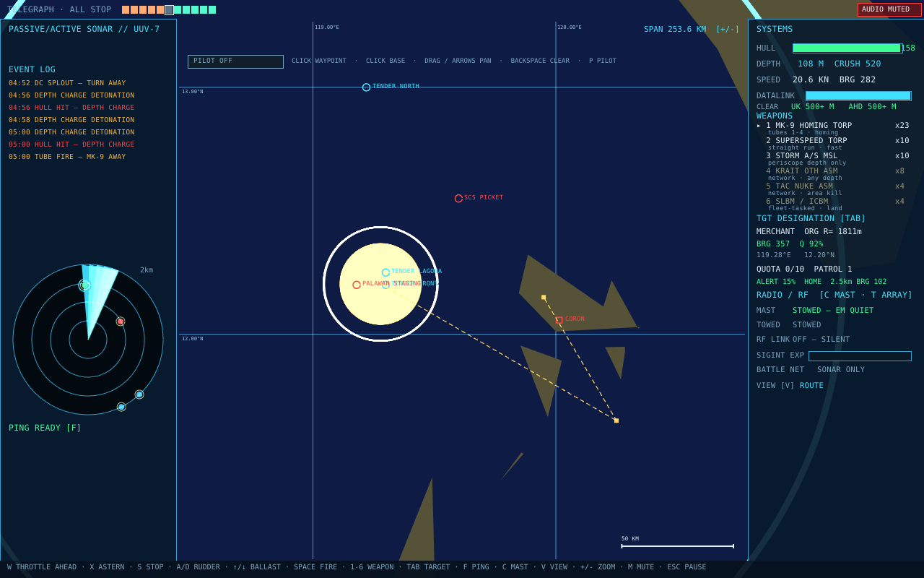Click Ping Ready [F] label
The image size is (924, 578).
click(x=45, y=428)
